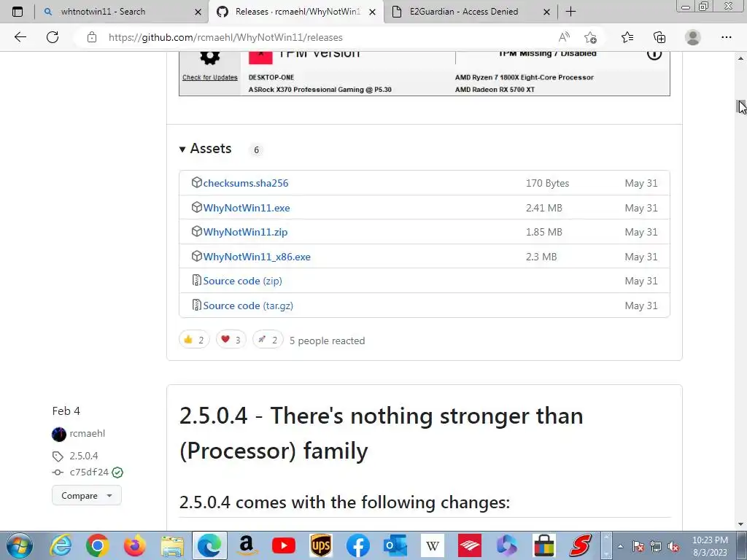This screenshot has height=560, width=747.
Task: Open Wikipedia shortcut in taskbar
Action: point(432,545)
